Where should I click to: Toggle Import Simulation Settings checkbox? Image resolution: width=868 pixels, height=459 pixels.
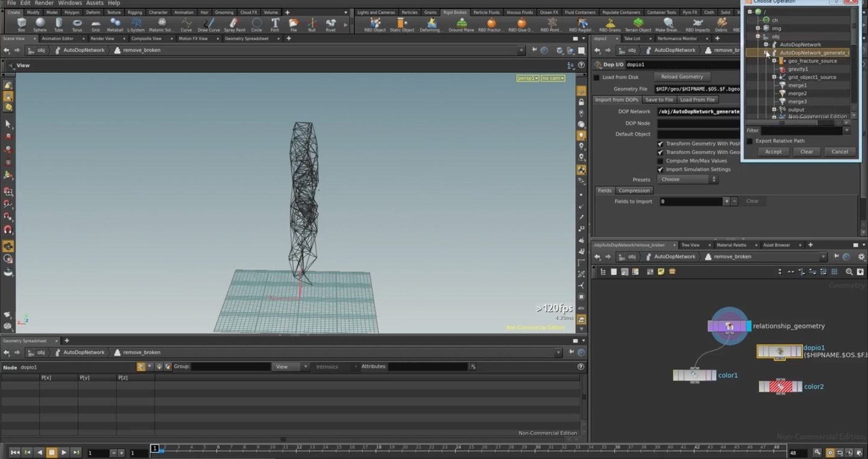[660, 169]
